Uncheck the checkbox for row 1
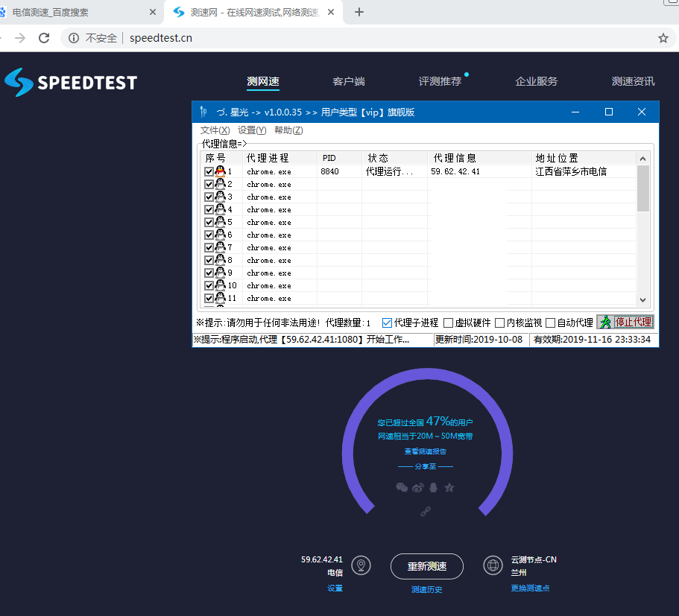Image resolution: width=679 pixels, height=616 pixels. pyautogui.click(x=209, y=171)
